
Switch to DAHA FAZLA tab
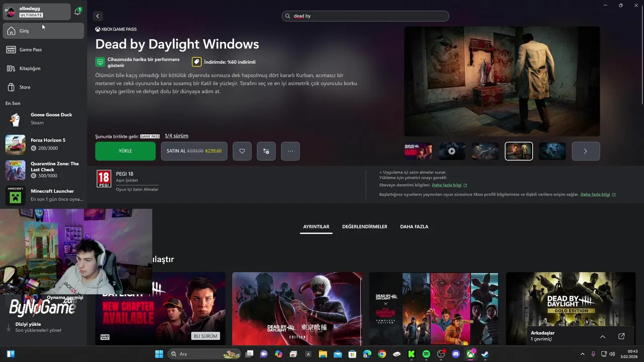click(x=414, y=227)
